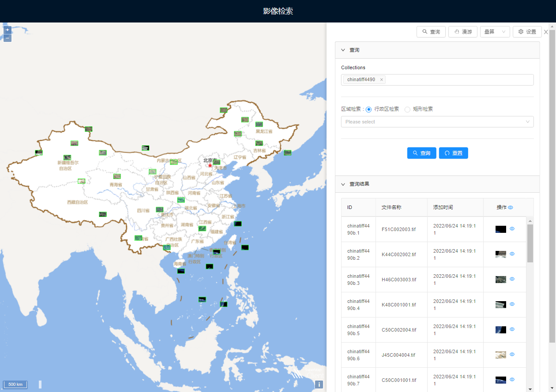The image size is (556, 392).
Task: Open 设置 with the gear button
Action: pyautogui.click(x=527, y=32)
